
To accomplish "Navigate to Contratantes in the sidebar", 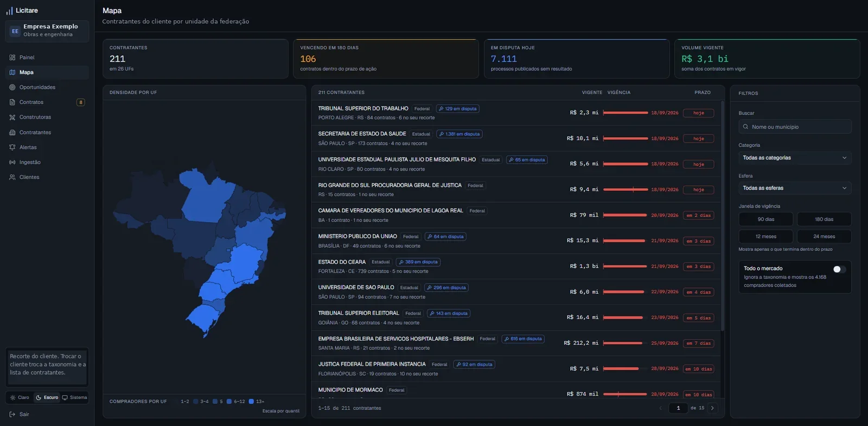I will tap(47, 132).
